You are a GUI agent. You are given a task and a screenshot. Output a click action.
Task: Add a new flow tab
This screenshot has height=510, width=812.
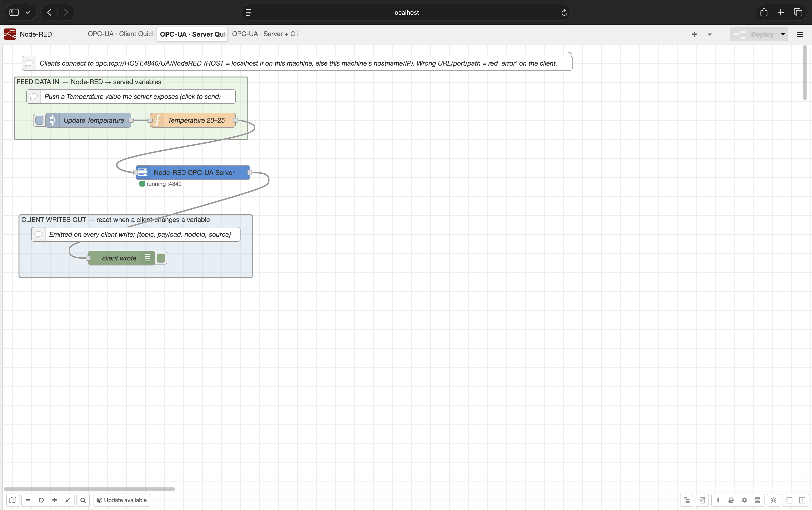point(694,34)
